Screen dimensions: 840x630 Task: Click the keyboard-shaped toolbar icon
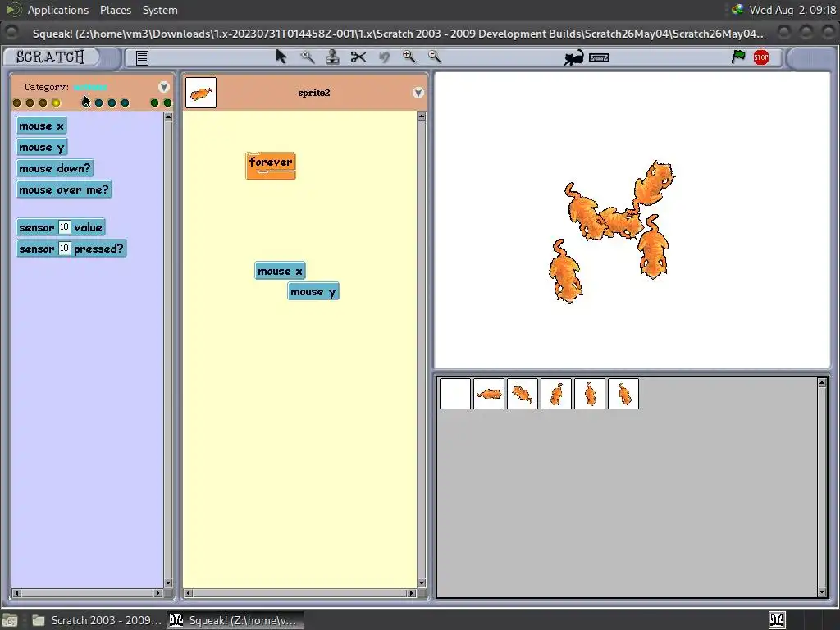(599, 57)
